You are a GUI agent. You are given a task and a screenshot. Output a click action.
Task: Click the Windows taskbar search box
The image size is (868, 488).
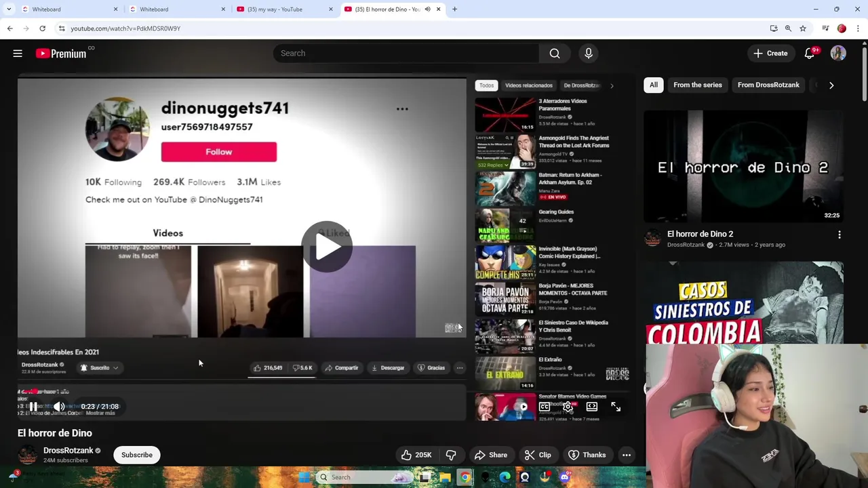[x=365, y=477]
